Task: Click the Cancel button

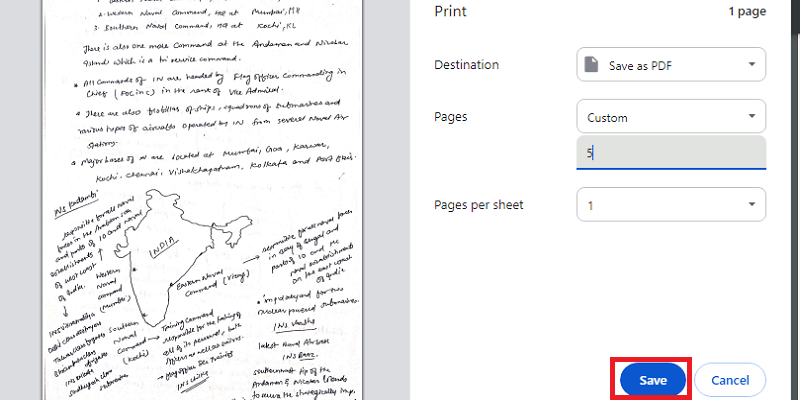Action: (730, 380)
